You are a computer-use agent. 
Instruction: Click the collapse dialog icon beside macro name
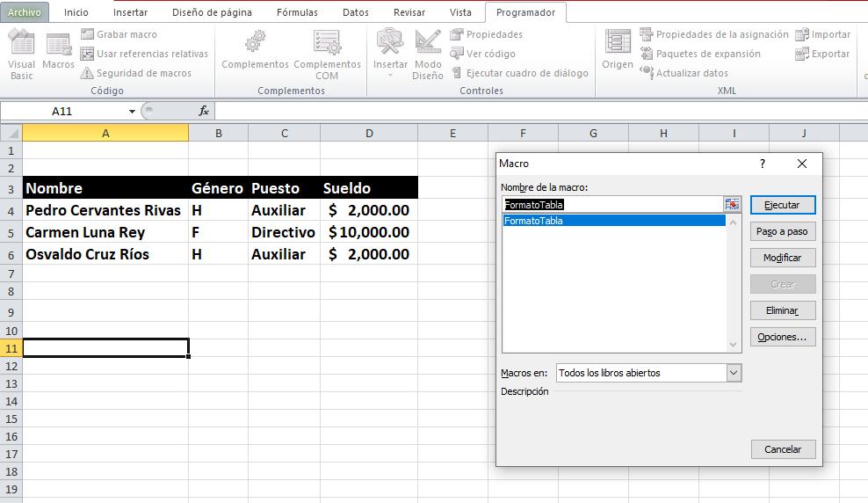coord(733,204)
